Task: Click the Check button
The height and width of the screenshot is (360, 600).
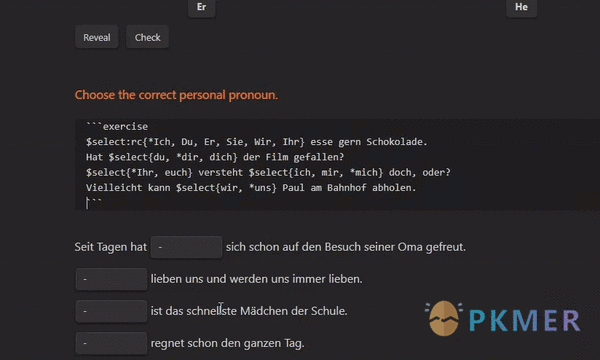Action: pos(147,37)
